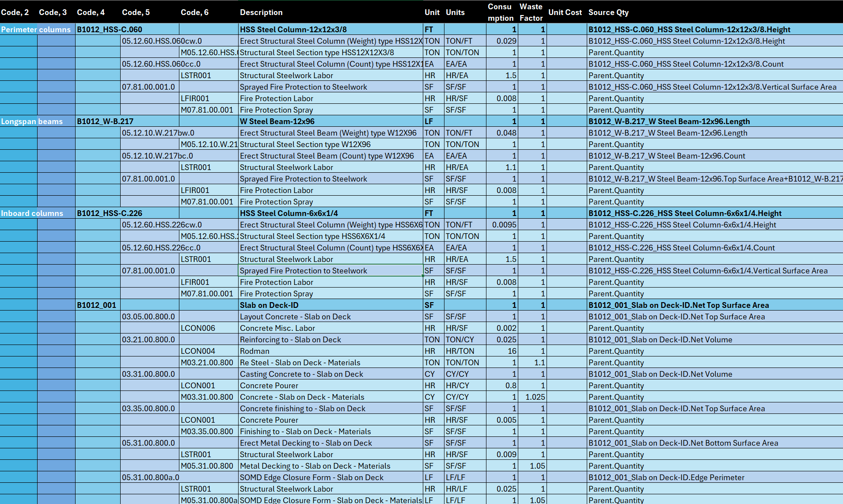Click Casting Concrete to - Slab on Deck
Viewport: 843px width, 504px height.
tap(330, 374)
